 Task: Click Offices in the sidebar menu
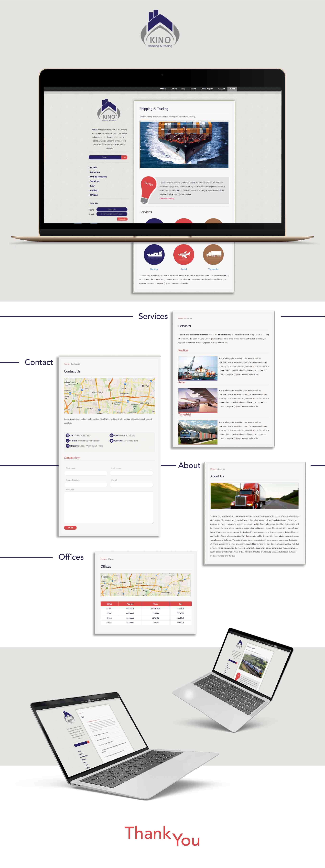click(93, 195)
